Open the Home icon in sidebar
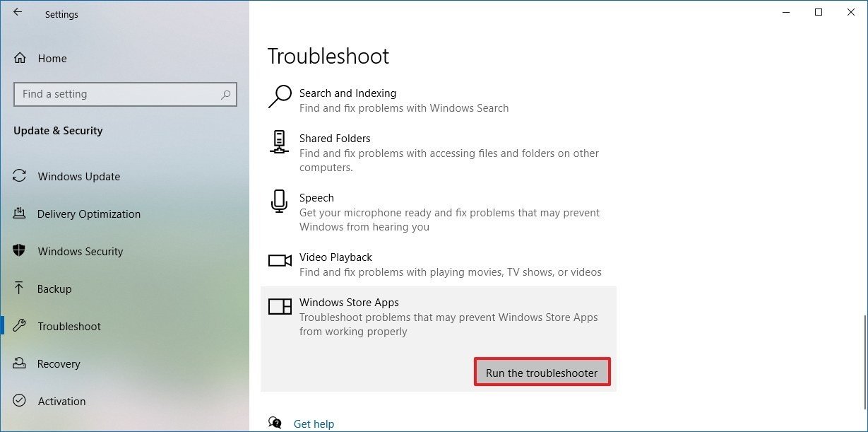 pyautogui.click(x=20, y=58)
